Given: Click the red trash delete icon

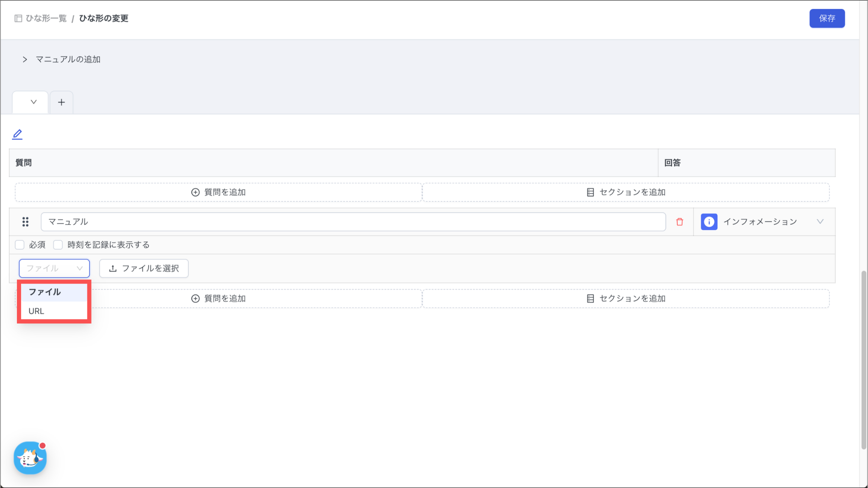Looking at the screenshot, I should click(x=679, y=222).
